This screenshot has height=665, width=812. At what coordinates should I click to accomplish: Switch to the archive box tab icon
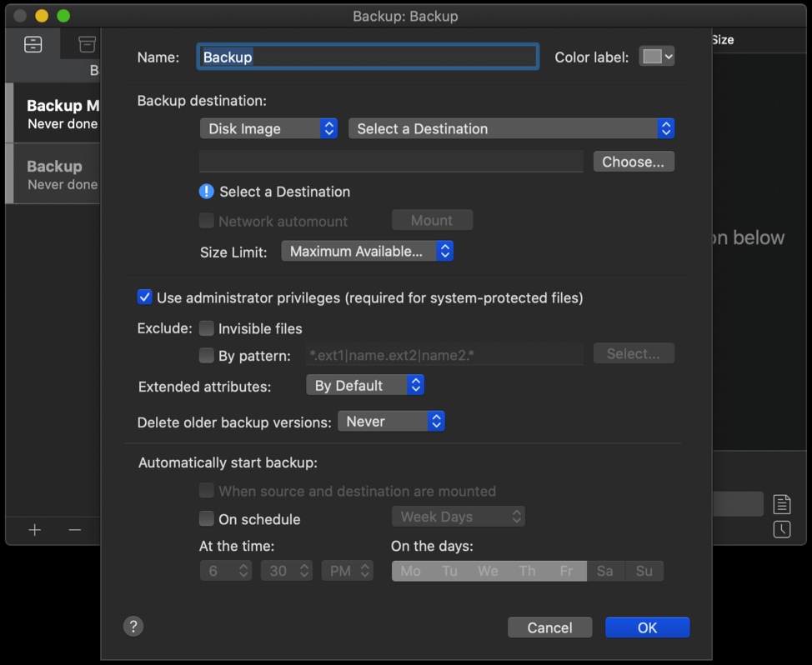point(87,45)
